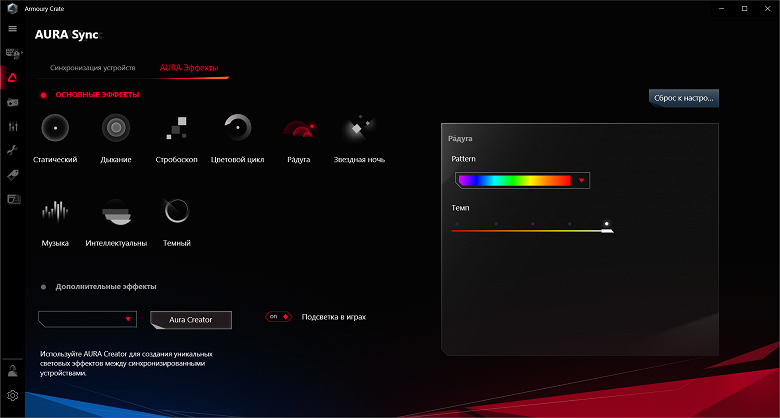Open the hamburger navigation menu
The image size is (780, 418).
12,28
